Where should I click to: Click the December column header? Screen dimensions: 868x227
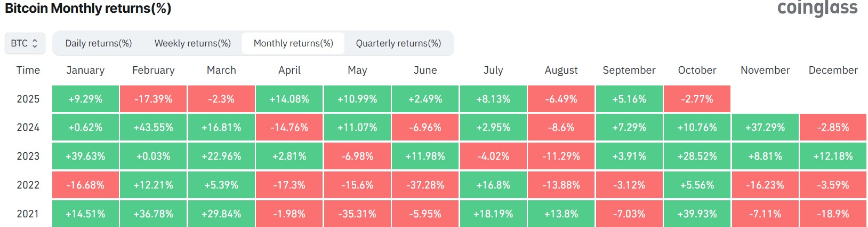(x=833, y=70)
